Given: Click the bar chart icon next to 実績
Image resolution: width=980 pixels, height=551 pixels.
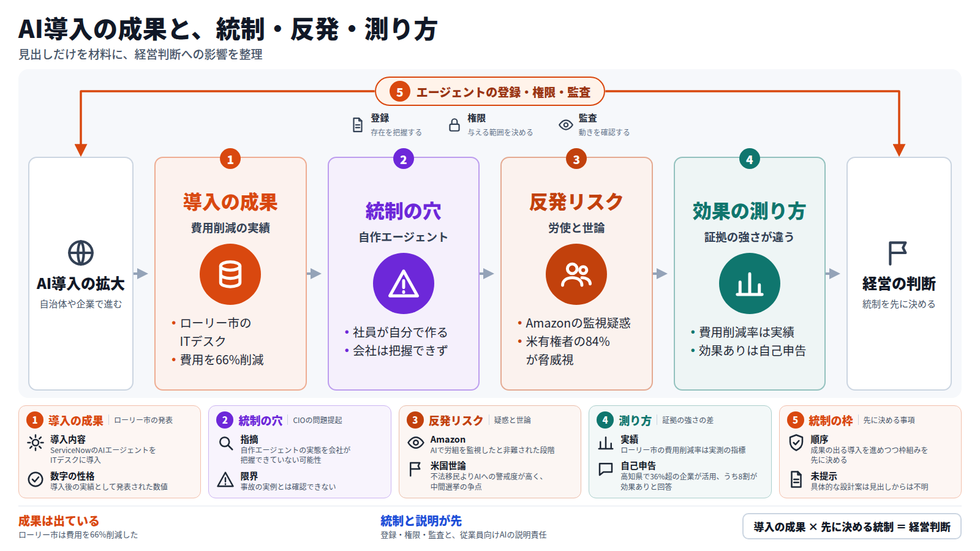Looking at the screenshot, I should click(606, 443).
